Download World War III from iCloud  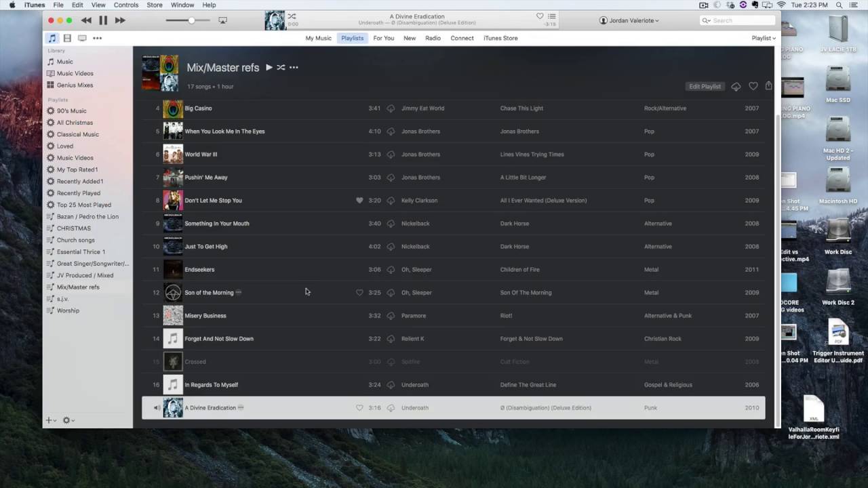pos(391,155)
